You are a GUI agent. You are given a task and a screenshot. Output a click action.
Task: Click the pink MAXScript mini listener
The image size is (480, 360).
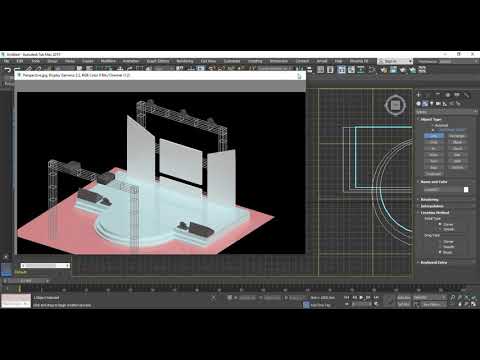pos(16,298)
